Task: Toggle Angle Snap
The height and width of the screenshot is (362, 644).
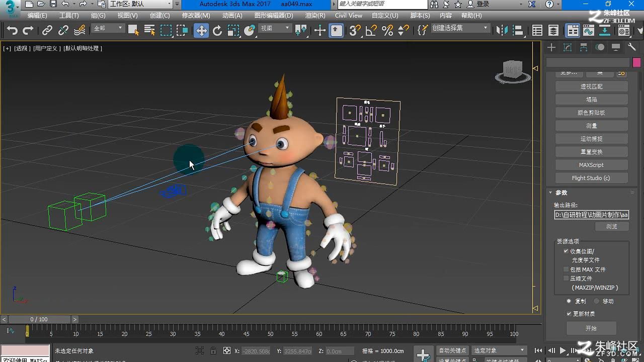Action: tap(371, 31)
